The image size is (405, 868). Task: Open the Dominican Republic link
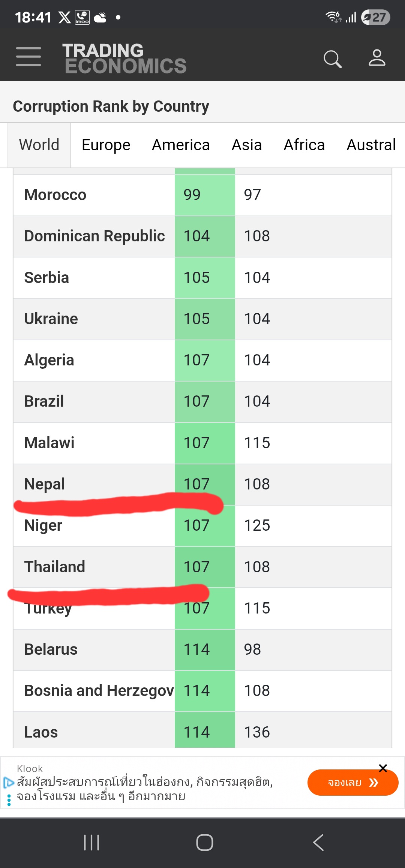click(94, 236)
